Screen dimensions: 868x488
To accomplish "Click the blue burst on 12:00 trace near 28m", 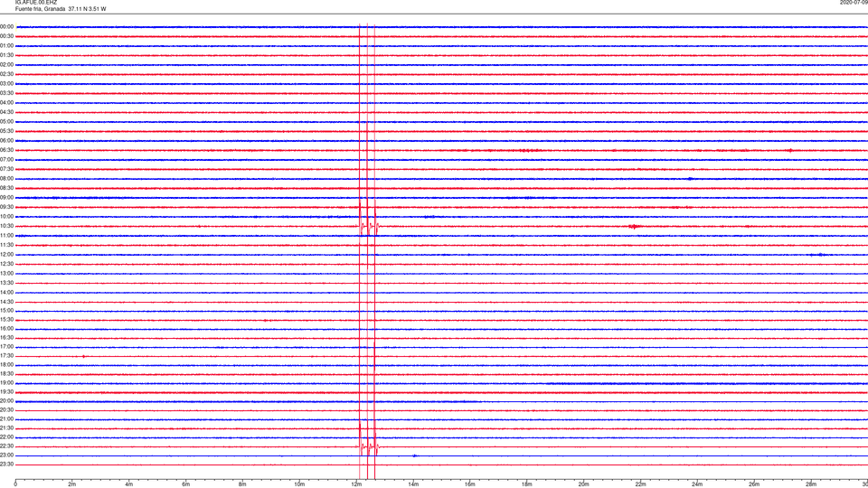I will [820, 255].
